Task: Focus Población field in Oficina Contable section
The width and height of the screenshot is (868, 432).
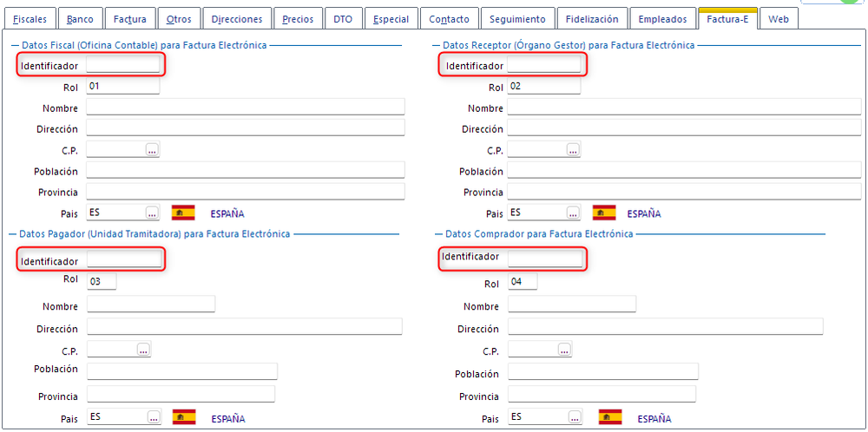Action: 246,170
